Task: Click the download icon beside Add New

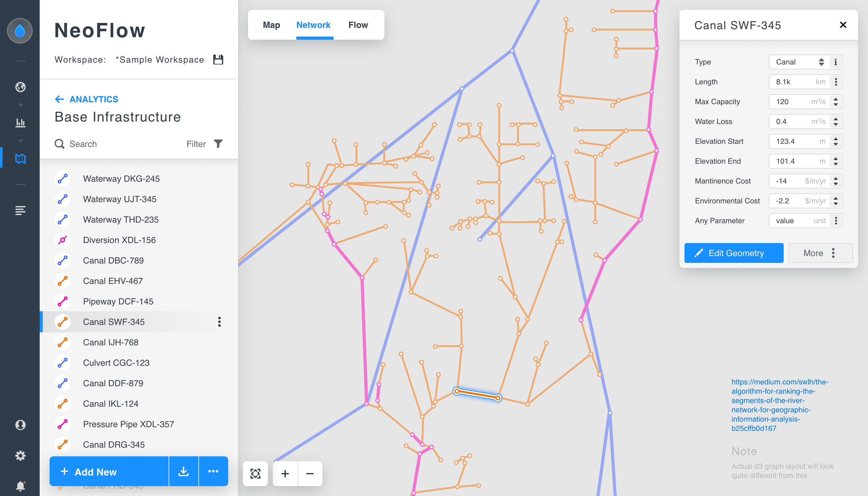Action: tap(184, 471)
